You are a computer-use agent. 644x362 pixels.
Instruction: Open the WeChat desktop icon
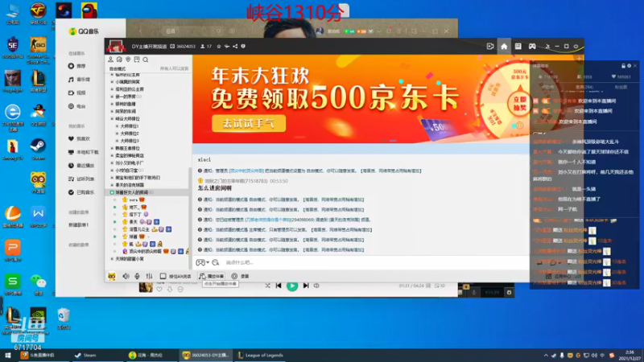[x=38, y=284]
